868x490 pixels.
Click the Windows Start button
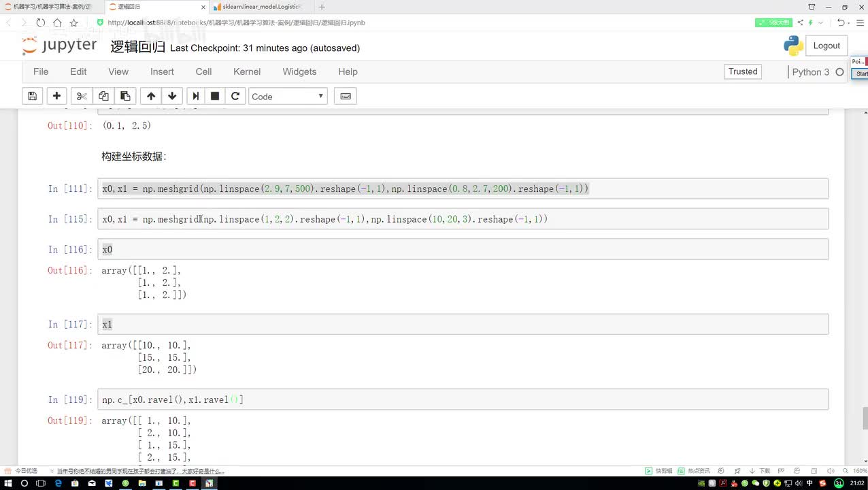[x=8, y=483]
